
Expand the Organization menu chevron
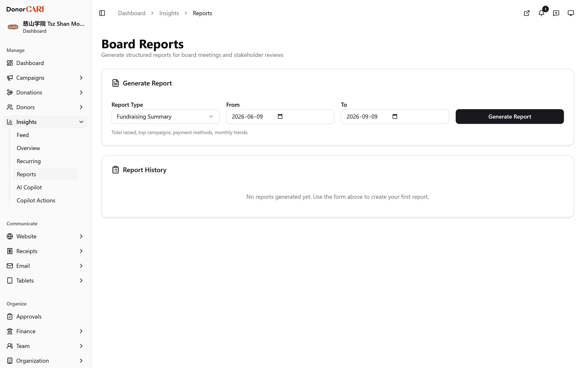81,361
